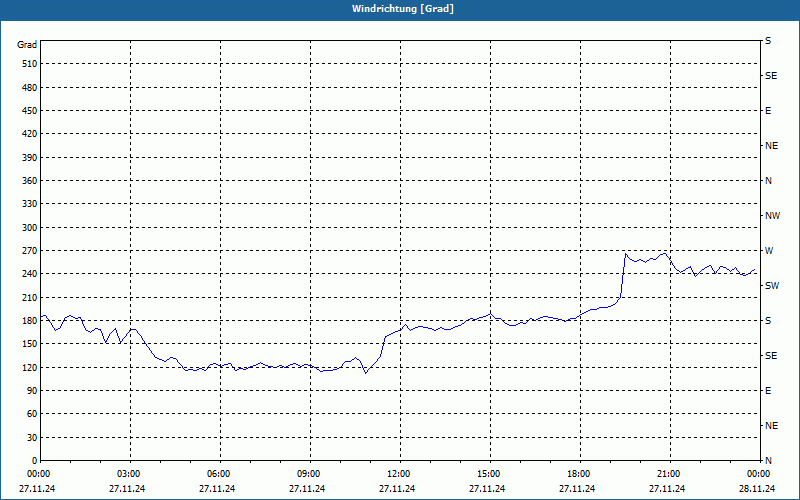Click the N compass label at 360 level
The width and height of the screenshot is (800, 500).
(768, 181)
